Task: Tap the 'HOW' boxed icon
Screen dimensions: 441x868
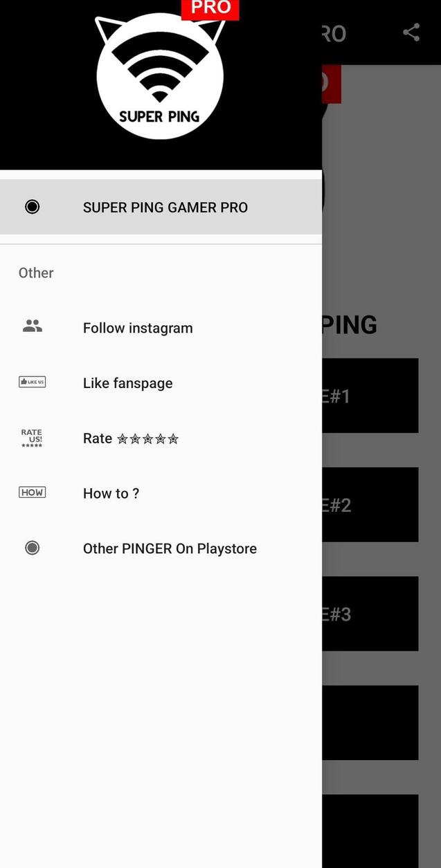Action: coord(32,492)
